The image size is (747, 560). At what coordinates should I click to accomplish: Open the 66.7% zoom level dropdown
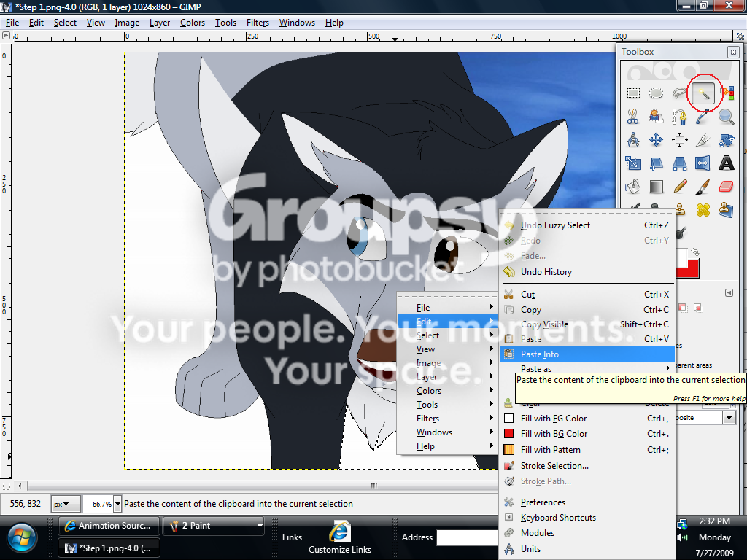click(117, 504)
